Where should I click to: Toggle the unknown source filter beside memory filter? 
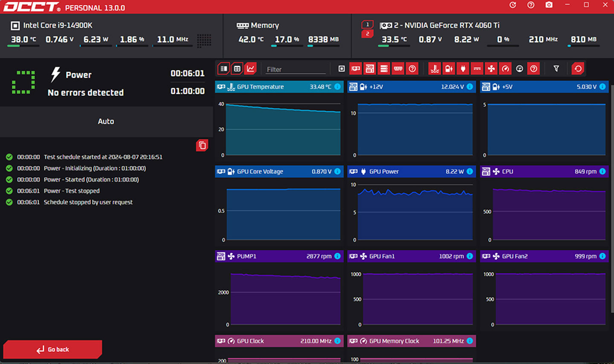click(x=412, y=69)
